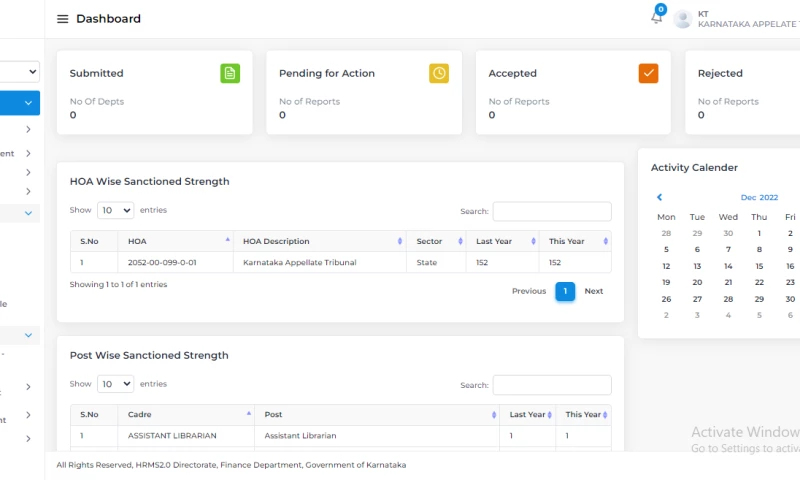Click the Dec 2022 calendar month label

(759, 198)
